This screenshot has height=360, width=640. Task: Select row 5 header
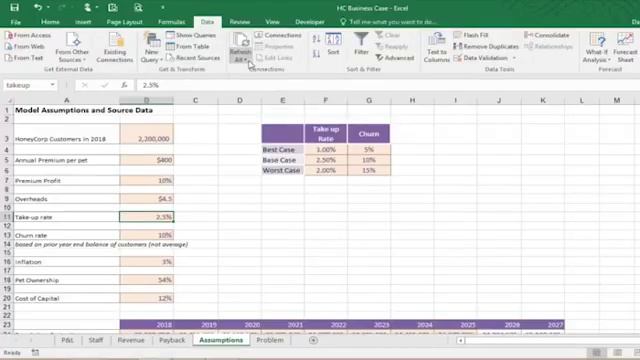pos(7,160)
